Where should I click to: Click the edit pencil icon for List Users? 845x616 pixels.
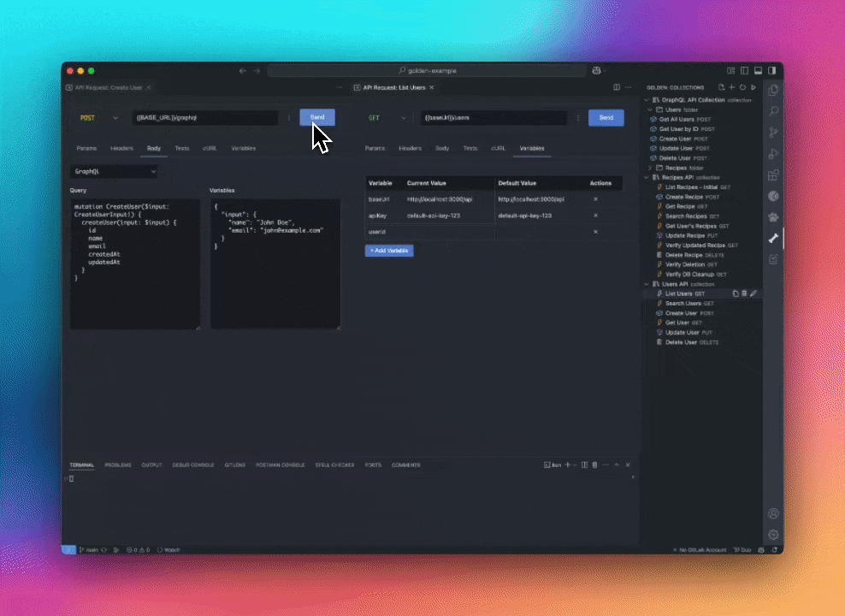click(753, 293)
